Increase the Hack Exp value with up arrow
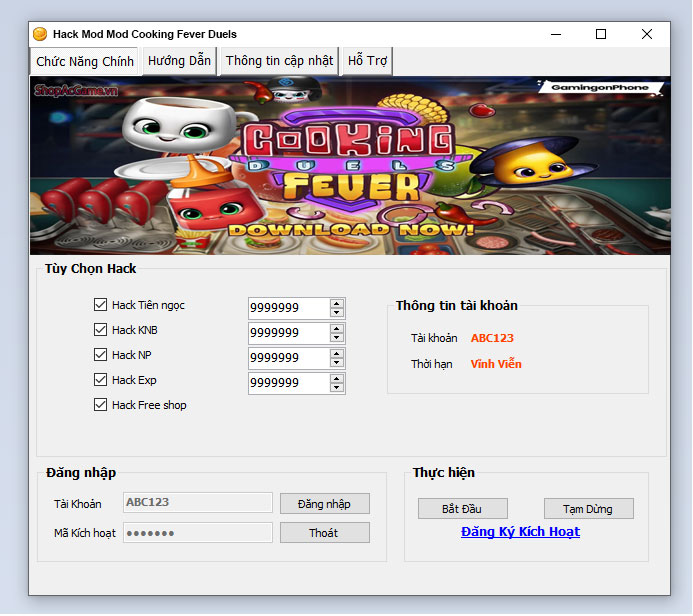 [x=337, y=379]
